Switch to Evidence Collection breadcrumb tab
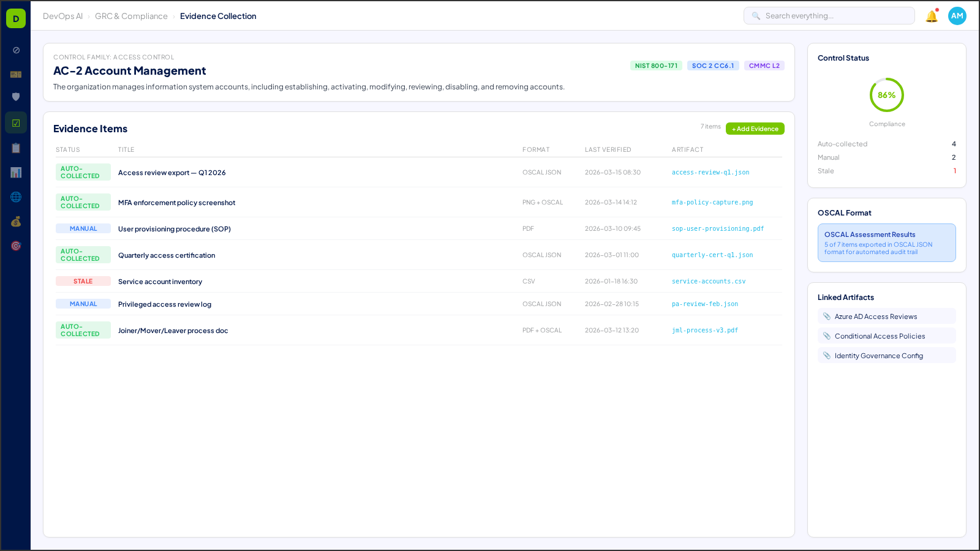 click(219, 16)
